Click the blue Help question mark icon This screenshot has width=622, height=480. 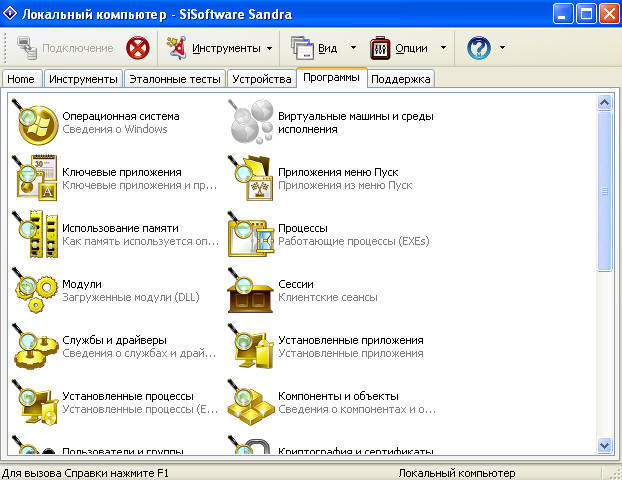coord(479,48)
